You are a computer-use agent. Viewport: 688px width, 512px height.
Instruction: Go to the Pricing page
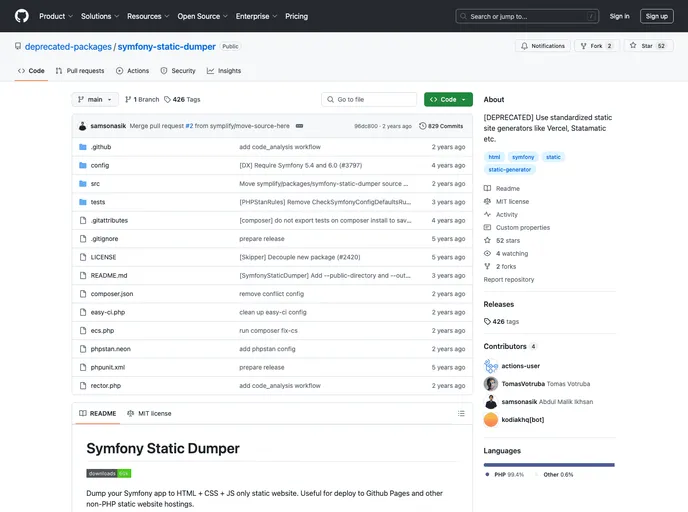296,16
